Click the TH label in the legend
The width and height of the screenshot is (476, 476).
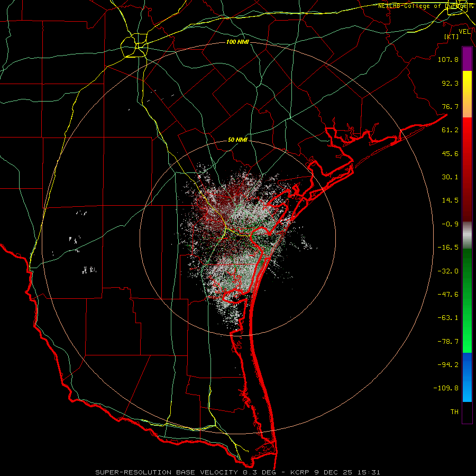click(x=454, y=412)
